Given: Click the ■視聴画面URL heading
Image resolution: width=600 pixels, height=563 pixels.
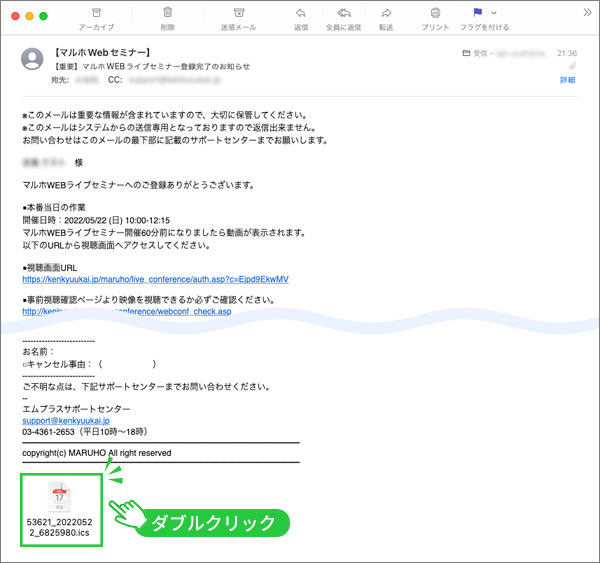Looking at the screenshot, I should pyautogui.click(x=50, y=268).
